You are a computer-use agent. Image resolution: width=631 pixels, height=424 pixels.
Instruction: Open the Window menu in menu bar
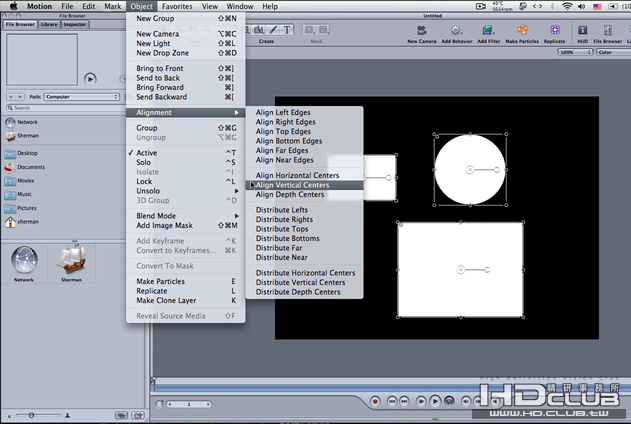click(240, 6)
